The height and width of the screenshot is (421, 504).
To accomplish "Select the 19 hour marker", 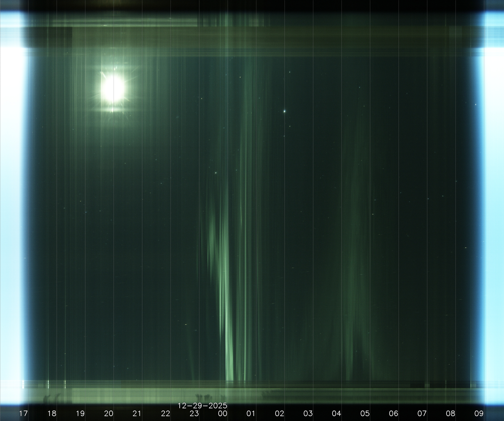I will tap(80, 414).
